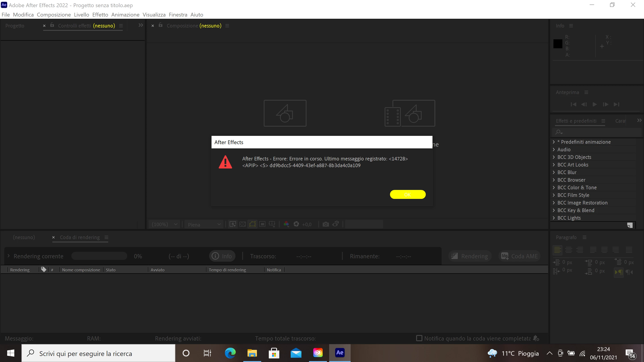Take snapshot with camera icon in viewer
This screenshot has height=362, width=644.
pos(326,224)
